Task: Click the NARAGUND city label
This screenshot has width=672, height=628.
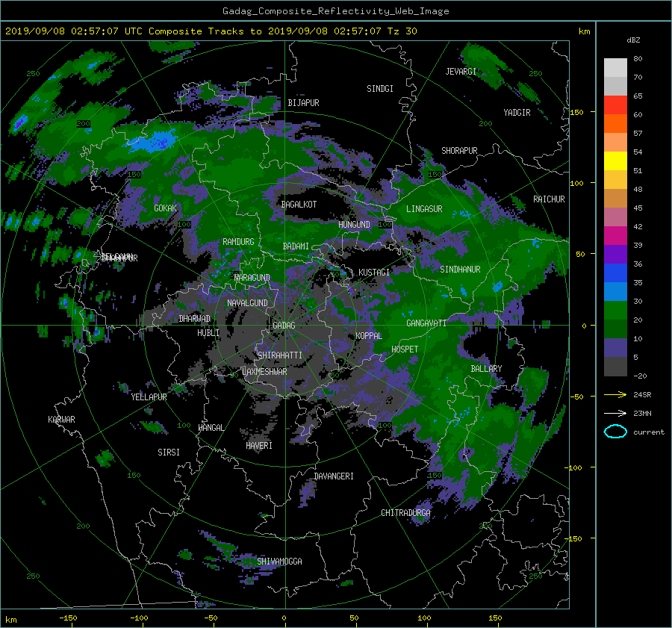Action: click(x=252, y=278)
